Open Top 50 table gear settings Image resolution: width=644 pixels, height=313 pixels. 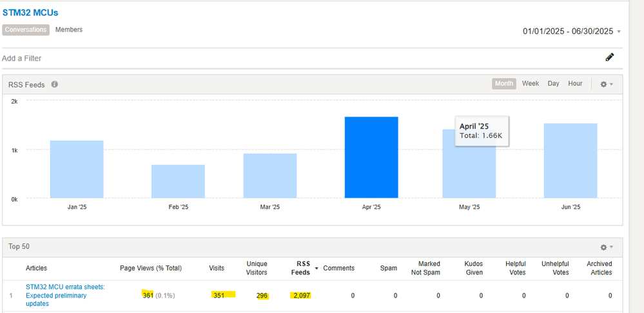point(606,247)
